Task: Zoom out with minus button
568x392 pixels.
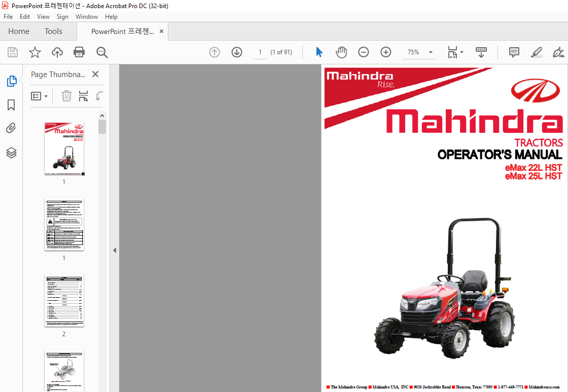Action: [x=363, y=52]
